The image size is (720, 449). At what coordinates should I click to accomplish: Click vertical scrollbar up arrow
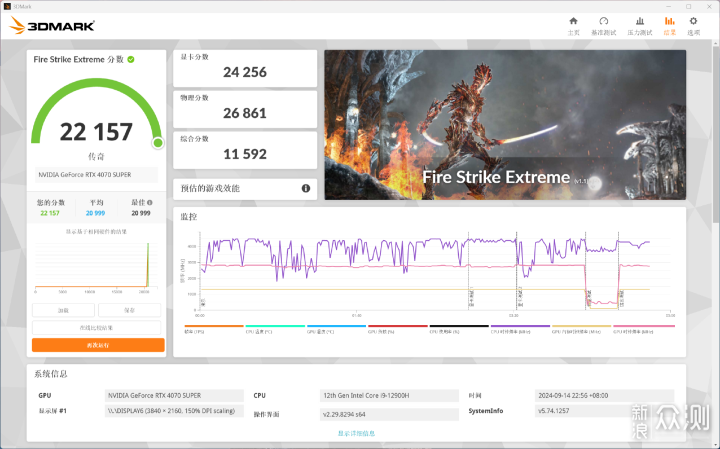coord(715,43)
